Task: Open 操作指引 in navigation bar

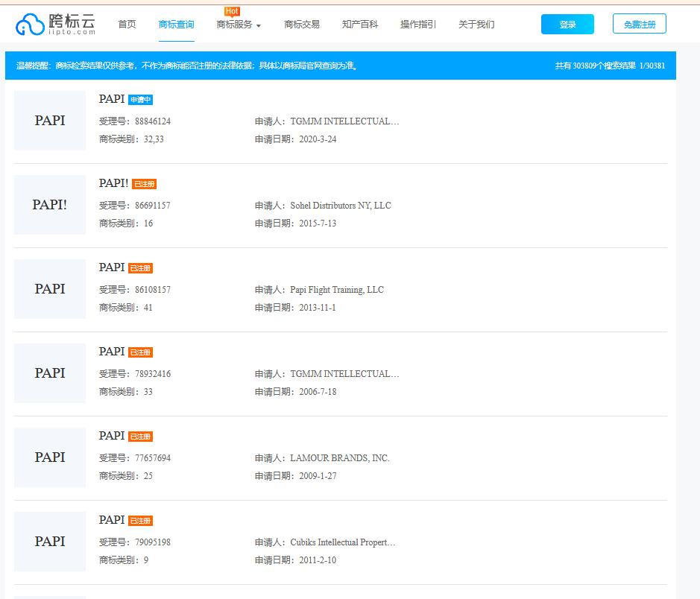Action: pyautogui.click(x=418, y=25)
